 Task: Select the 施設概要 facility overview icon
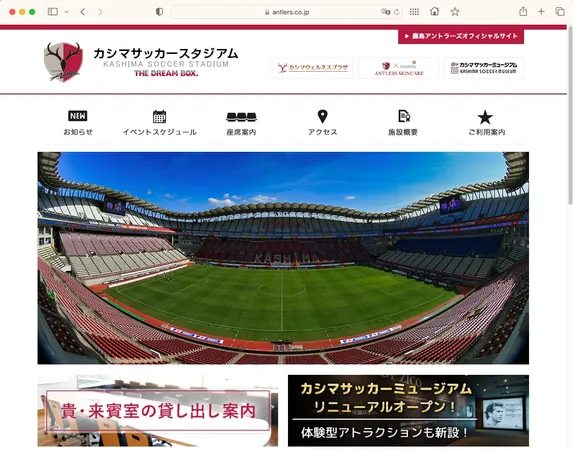pyautogui.click(x=404, y=116)
